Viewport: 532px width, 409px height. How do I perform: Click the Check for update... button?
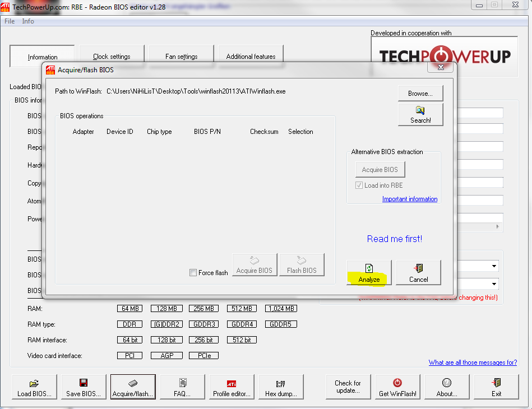pyautogui.click(x=348, y=387)
